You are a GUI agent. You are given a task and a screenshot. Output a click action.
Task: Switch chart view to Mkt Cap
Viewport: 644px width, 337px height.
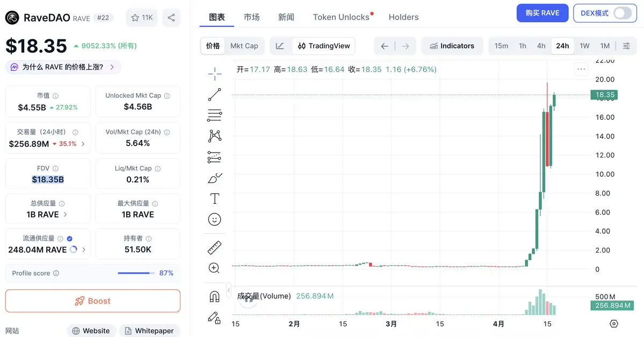pos(244,46)
